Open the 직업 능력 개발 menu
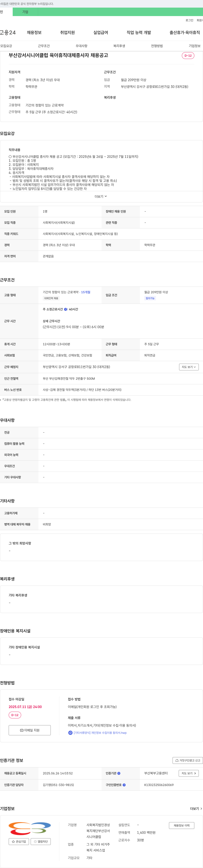The width and height of the screenshot is (203, 868). tap(139, 32)
